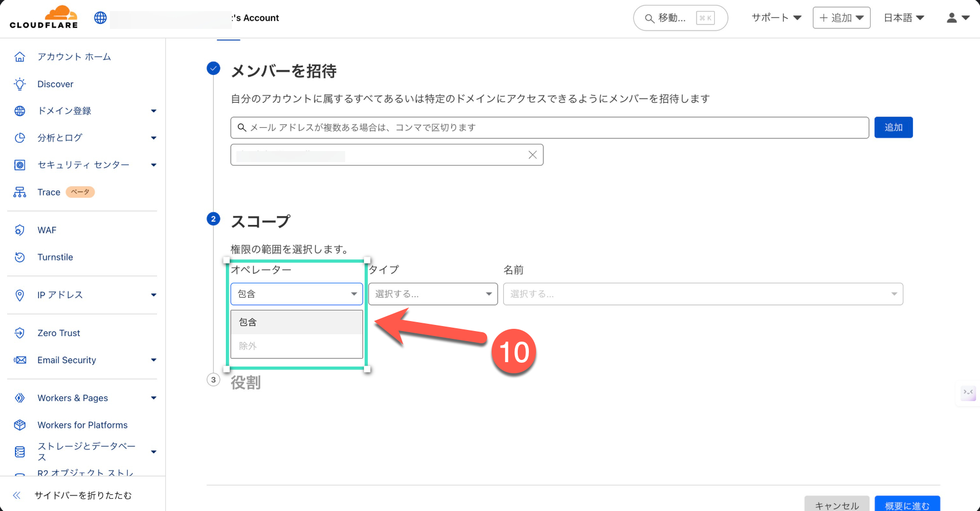Image resolution: width=980 pixels, height=511 pixels.
Task: Click the Discover lightbulb icon
Action: pyautogui.click(x=20, y=84)
